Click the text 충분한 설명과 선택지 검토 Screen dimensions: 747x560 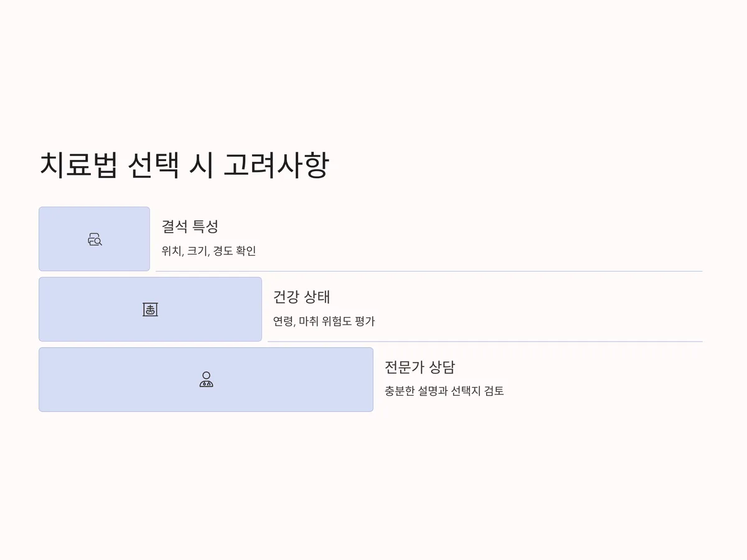click(444, 391)
